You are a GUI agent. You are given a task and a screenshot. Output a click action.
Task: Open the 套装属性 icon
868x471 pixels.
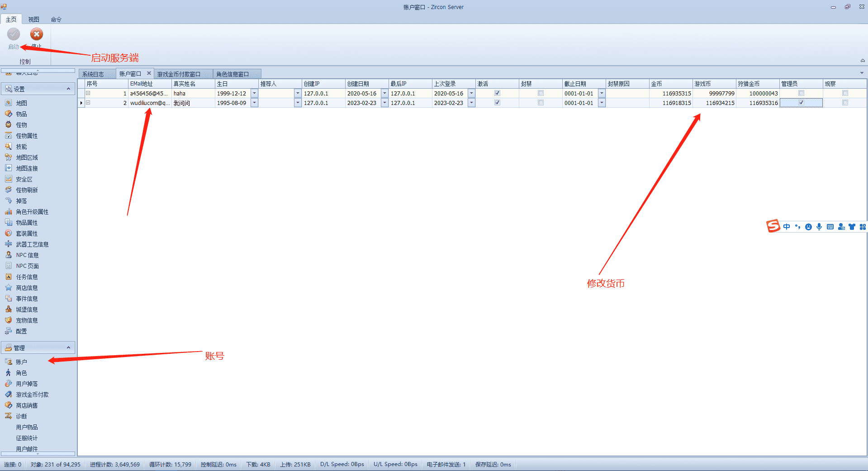[9, 233]
